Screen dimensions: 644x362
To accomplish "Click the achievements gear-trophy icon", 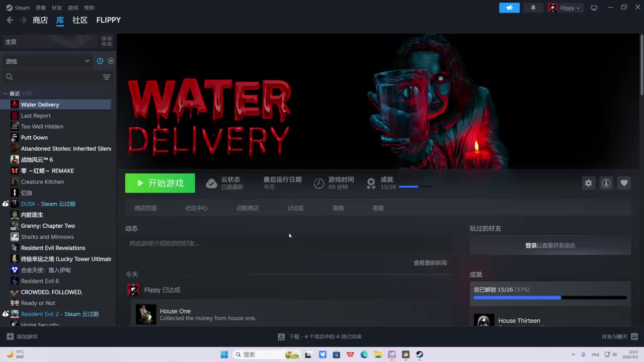I will [371, 184].
